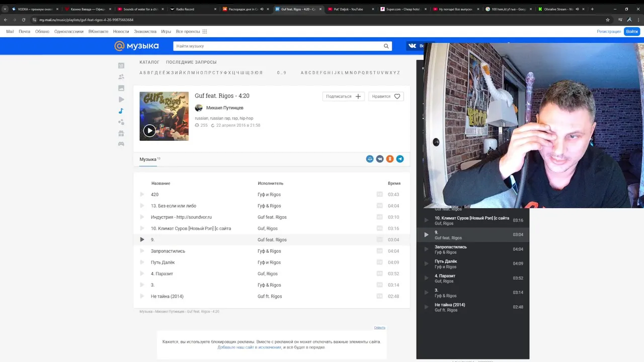Viewport: 644px width, 362px height.
Task: Play 4. Паразит in the dark side panel
Action: 426,278
